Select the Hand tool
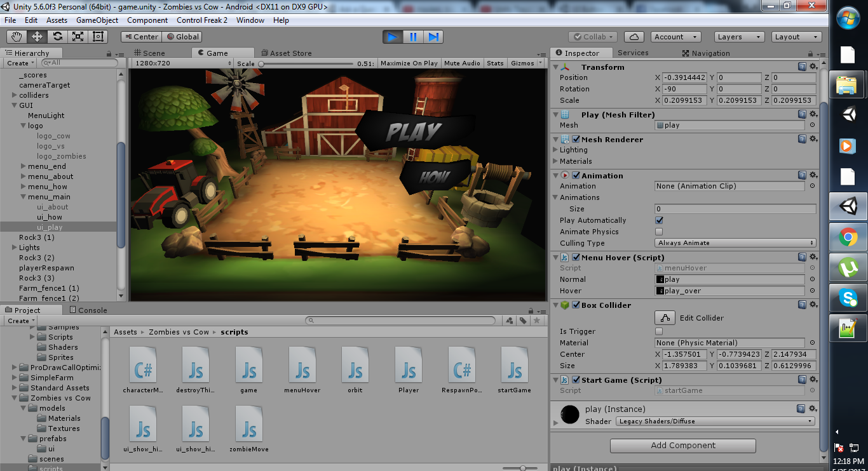868x471 pixels. (x=17, y=37)
